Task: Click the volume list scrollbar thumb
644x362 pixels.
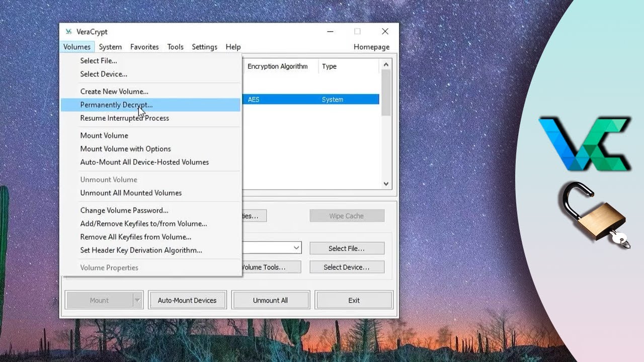Action: pyautogui.click(x=386, y=93)
